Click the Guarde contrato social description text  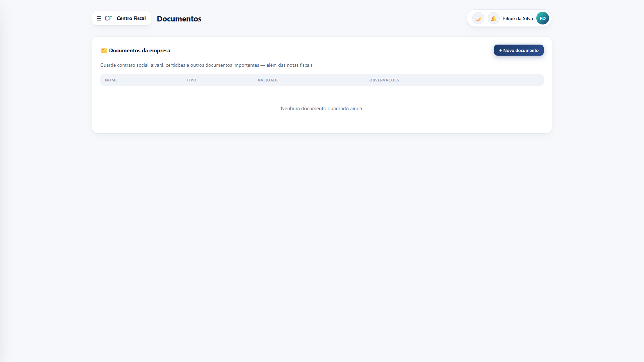207,65
